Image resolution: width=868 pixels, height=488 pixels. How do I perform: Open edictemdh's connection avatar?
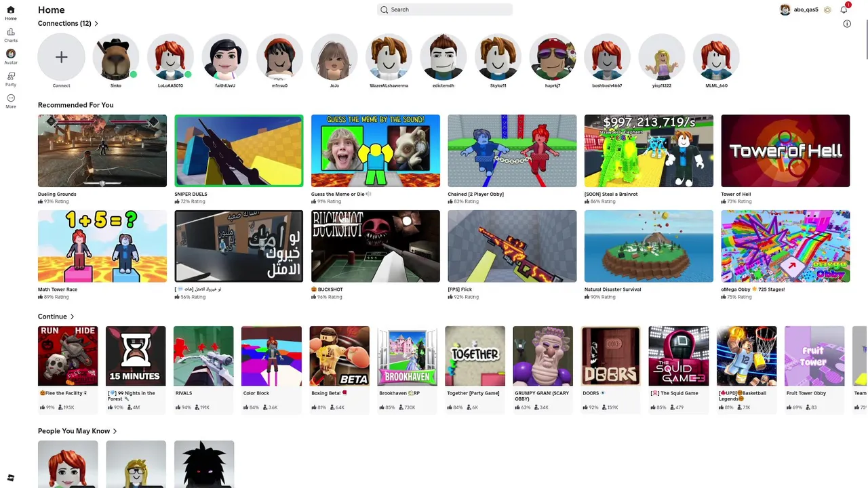tap(443, 57)
